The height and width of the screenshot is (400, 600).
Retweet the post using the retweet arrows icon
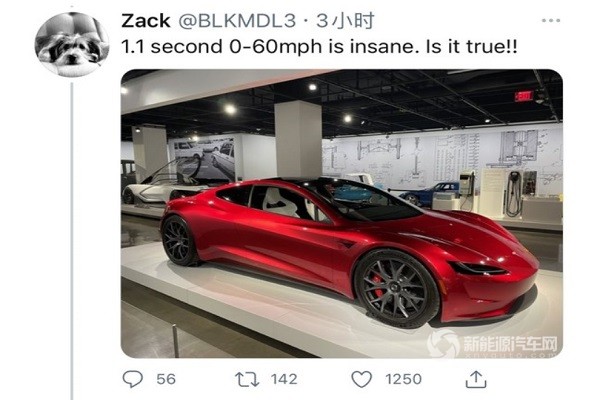point(247,379)
